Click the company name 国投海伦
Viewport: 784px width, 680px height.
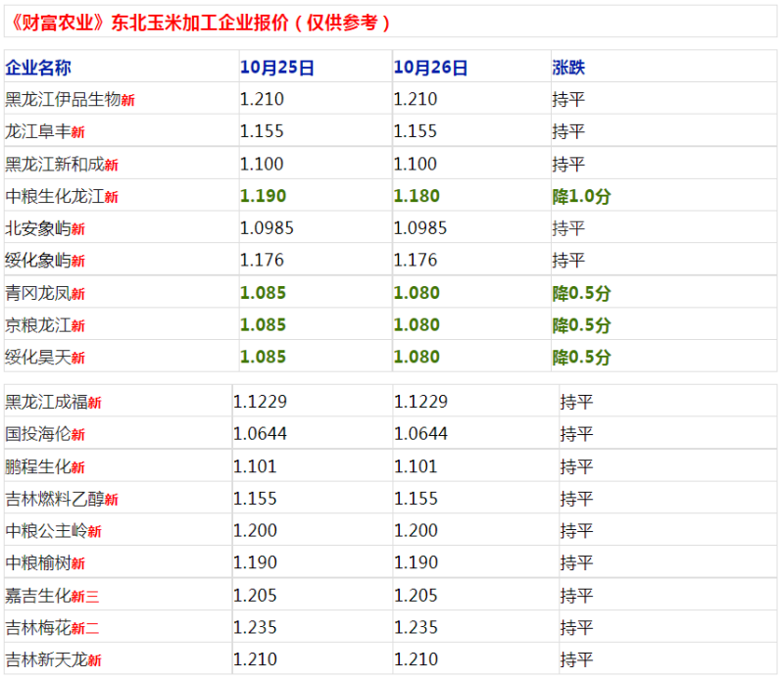38,433
